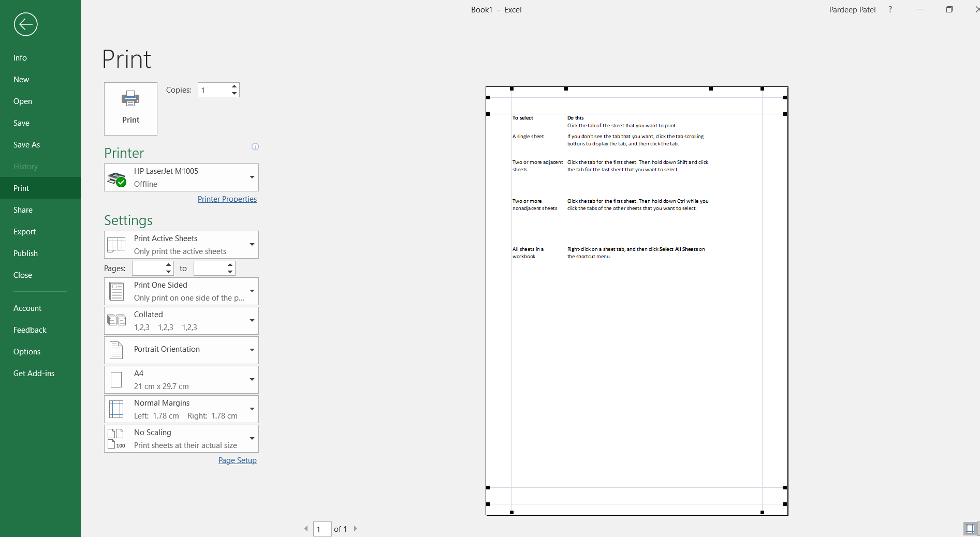Click the Print One Sided page icon
The image size is (980, 537).
116,291
